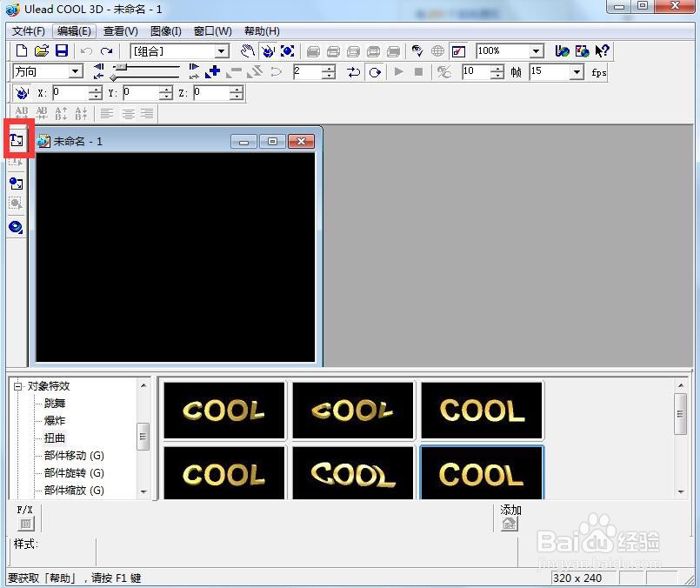Click the location toolbar rotate icon

coord(22,93)
